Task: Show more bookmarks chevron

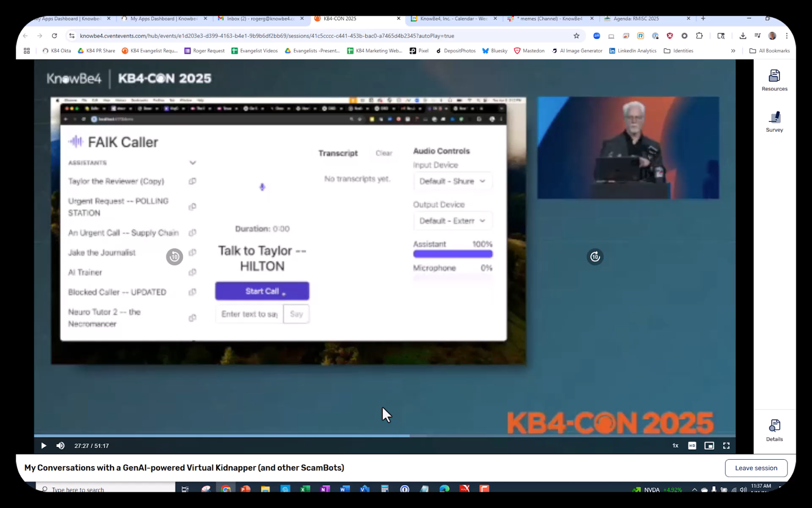Action: click(x=733, y=51)
